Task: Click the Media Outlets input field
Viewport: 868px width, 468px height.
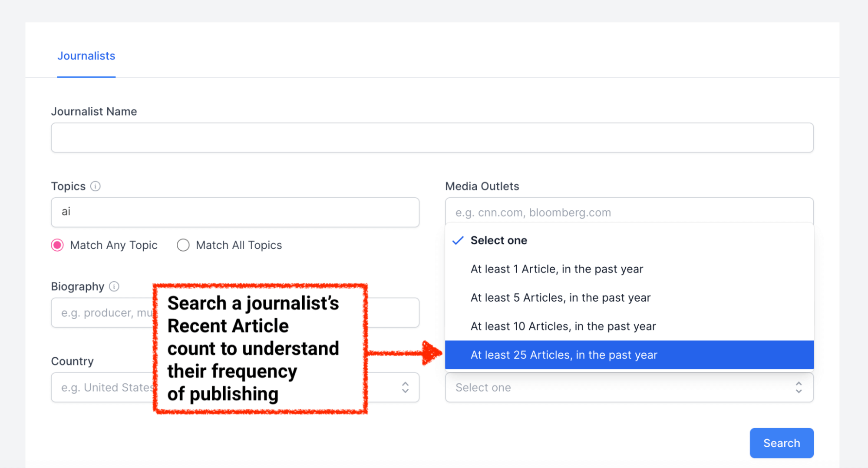Action: point(629,212)
